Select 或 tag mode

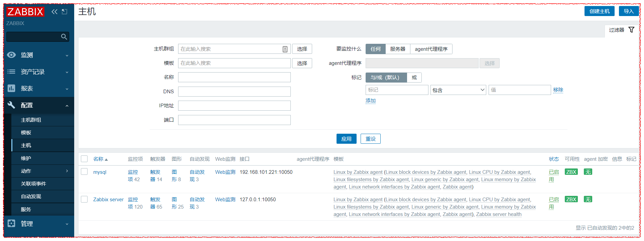point(414,78)
